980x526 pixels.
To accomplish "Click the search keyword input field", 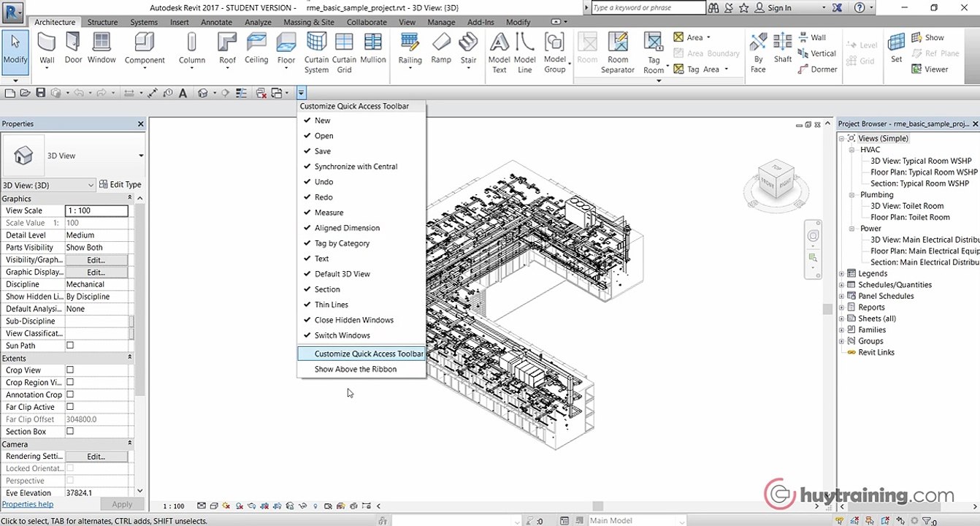I will coord(648,8).
